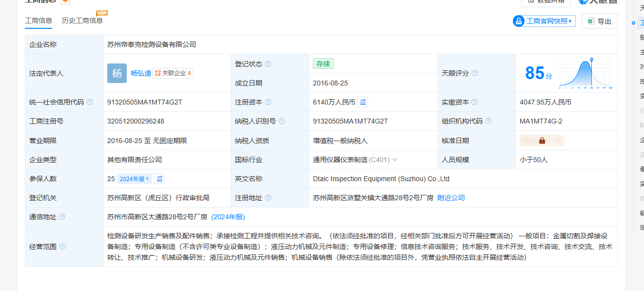This screenshot has height=291, width=644.
Task: Switch to 工商信息 tab
Action: pyautogui.click(x=39, y=21)
